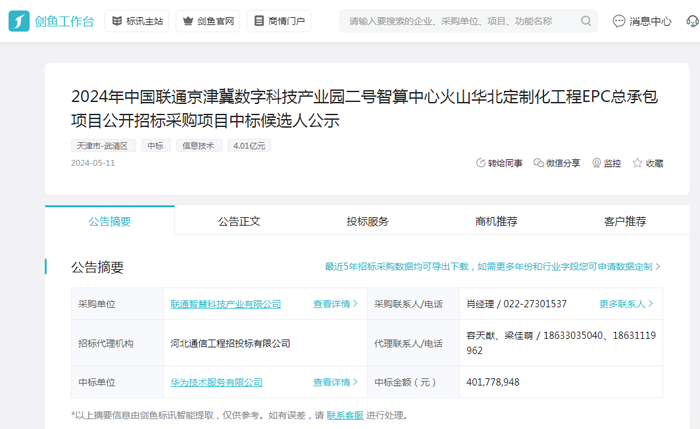The image size is (700, 429).
Task: Open the 客户推荐 tab
Action: pyautogui.click(x=625, y=221)
